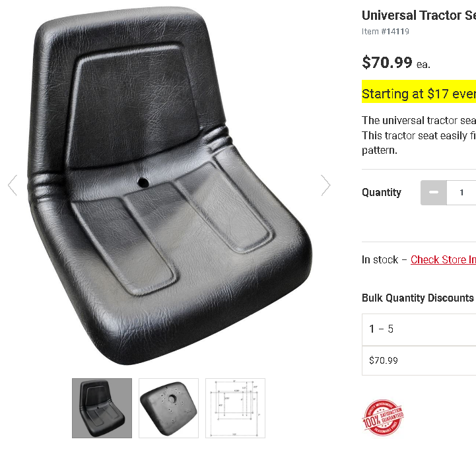Click the $70.99 ea. main price
Image resolution: width=476 pixels, height=464 pixels.
(x=396, y=63)
